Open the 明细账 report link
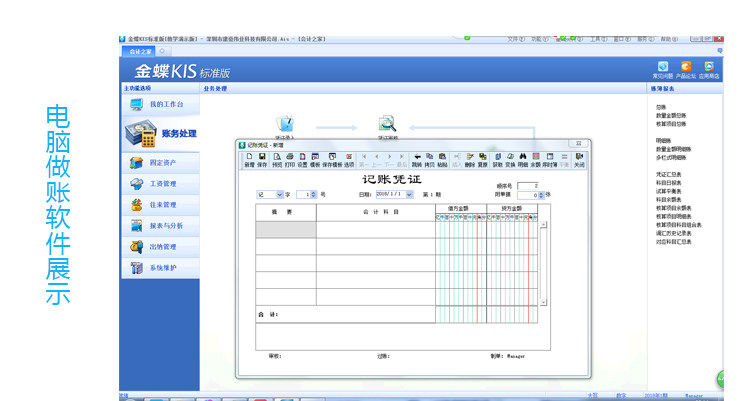 tap(663, 141)
